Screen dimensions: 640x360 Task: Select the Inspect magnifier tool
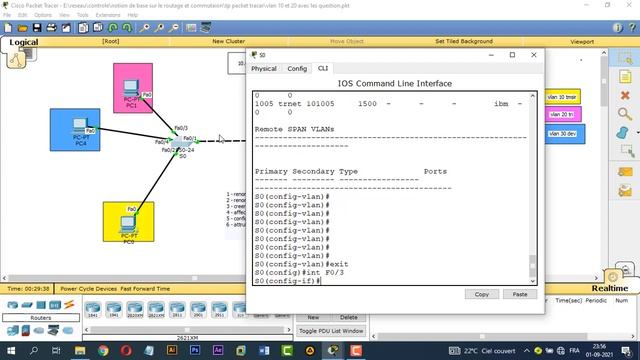click(x=625, y=114)
